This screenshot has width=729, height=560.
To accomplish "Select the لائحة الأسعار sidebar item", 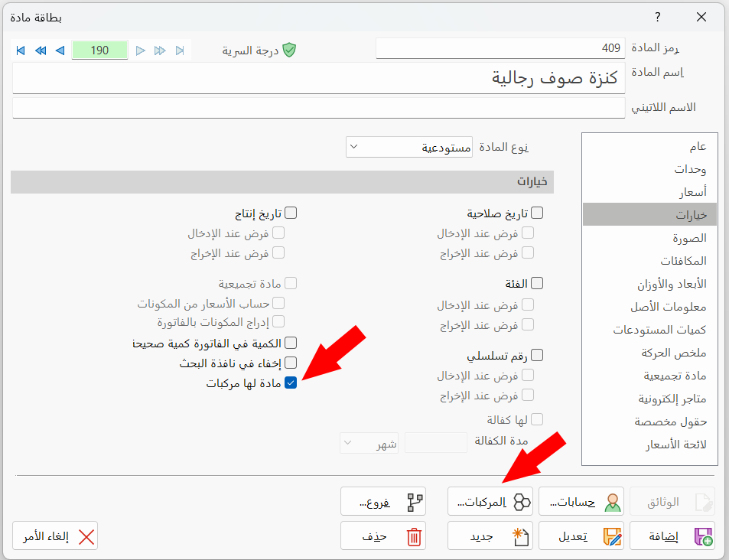I will pyautogui.click(x=649, y=444).
